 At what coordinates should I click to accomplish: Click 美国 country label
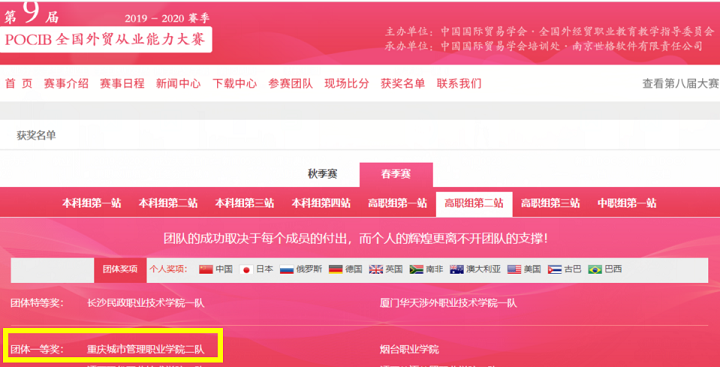coord(532,270)
